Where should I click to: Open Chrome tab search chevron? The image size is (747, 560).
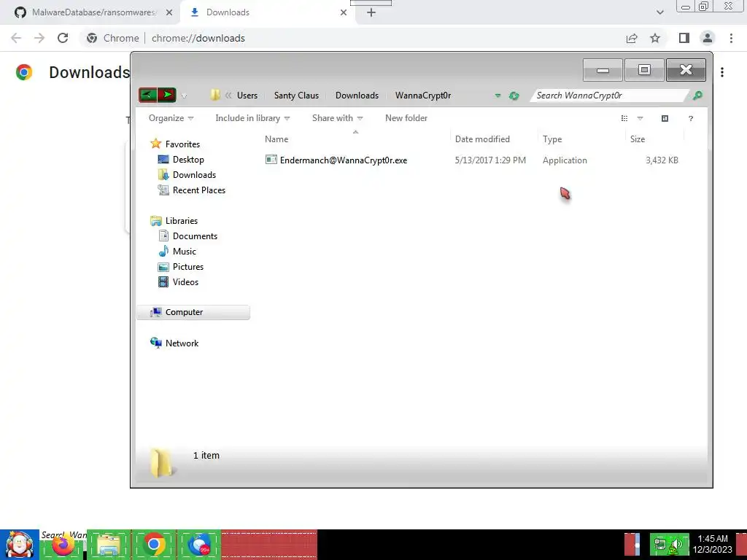tap(659, 12)
